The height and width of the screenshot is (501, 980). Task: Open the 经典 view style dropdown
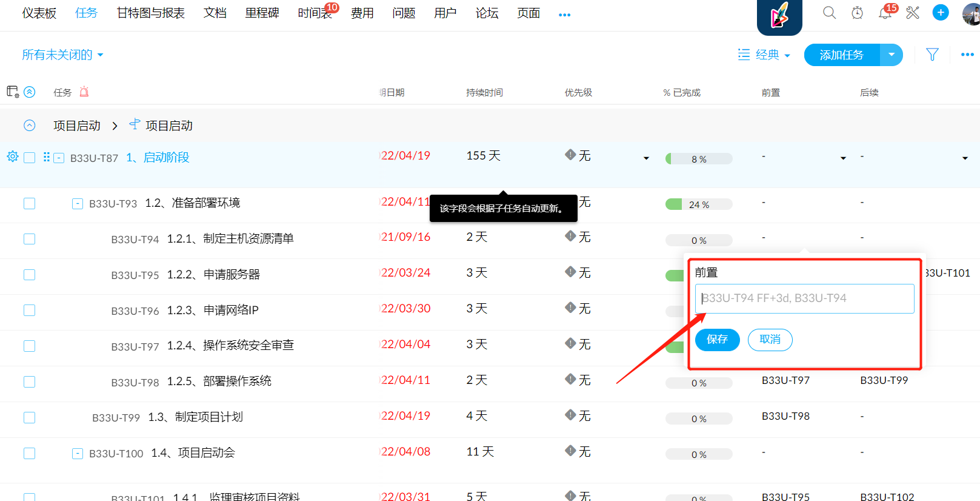[765, 55]
